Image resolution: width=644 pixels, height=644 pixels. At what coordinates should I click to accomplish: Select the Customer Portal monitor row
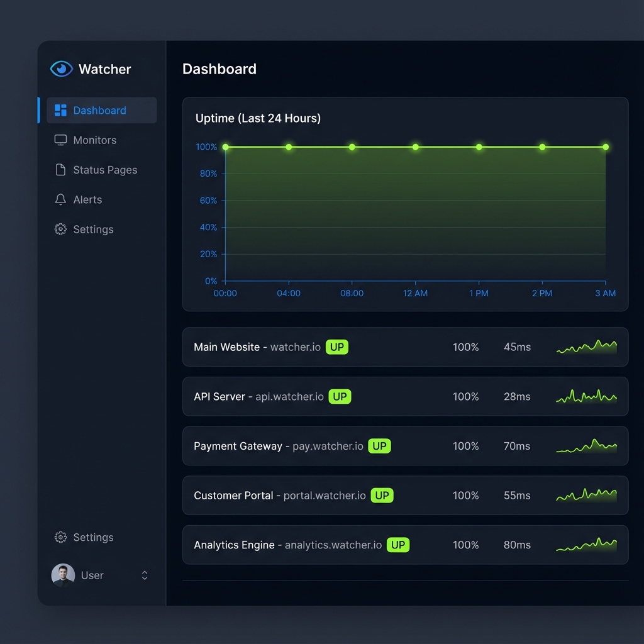tap(406, 496)
